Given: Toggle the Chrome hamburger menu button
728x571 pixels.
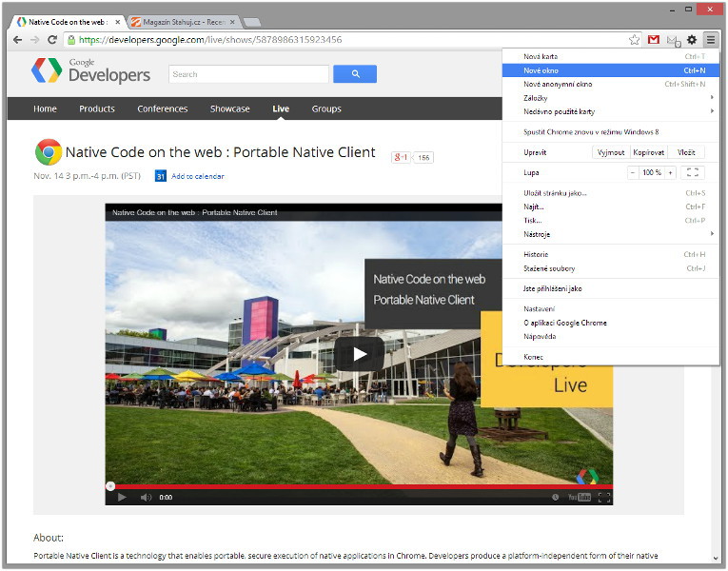Looking at the screenshot, I should [711, 40].
